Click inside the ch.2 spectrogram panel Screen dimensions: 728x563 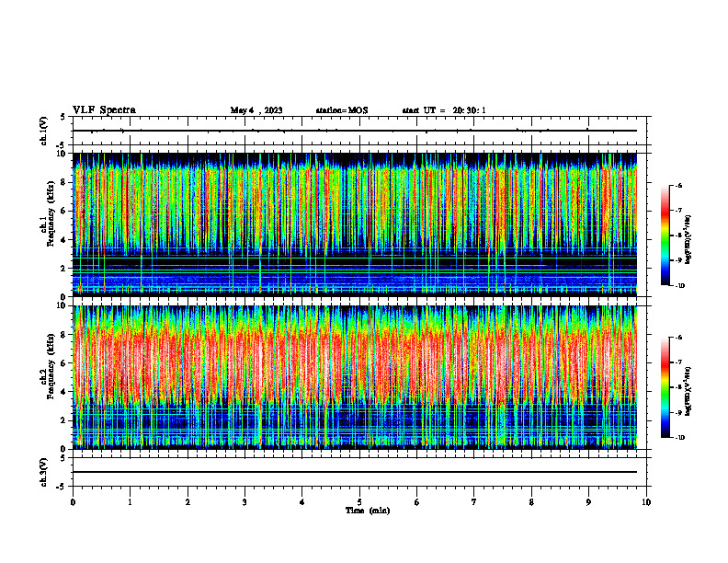tap(355, 377)
